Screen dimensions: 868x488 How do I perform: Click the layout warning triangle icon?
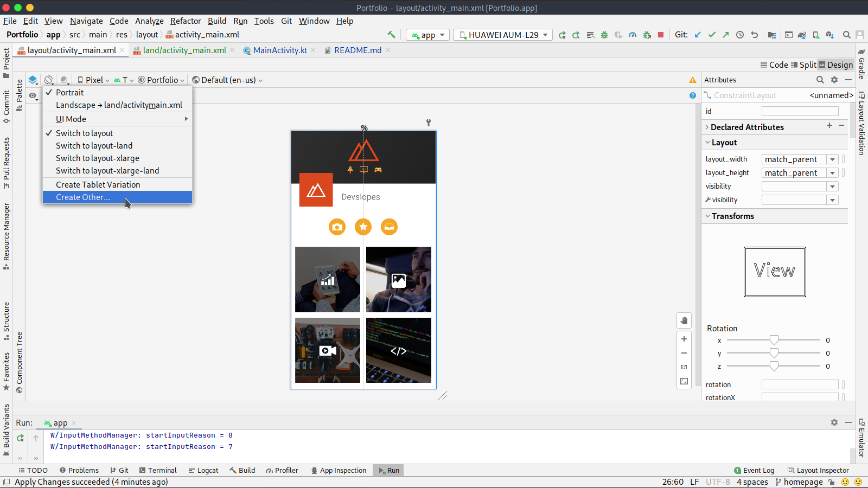point(693,80)
